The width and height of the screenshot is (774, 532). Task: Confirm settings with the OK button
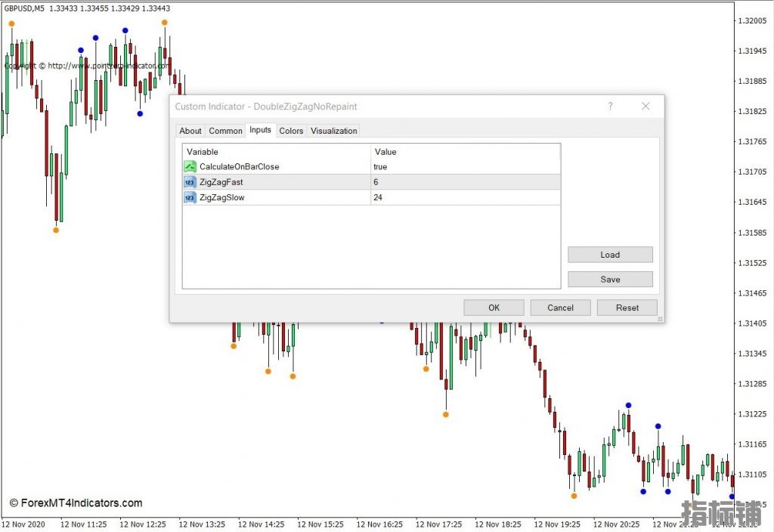494,308
